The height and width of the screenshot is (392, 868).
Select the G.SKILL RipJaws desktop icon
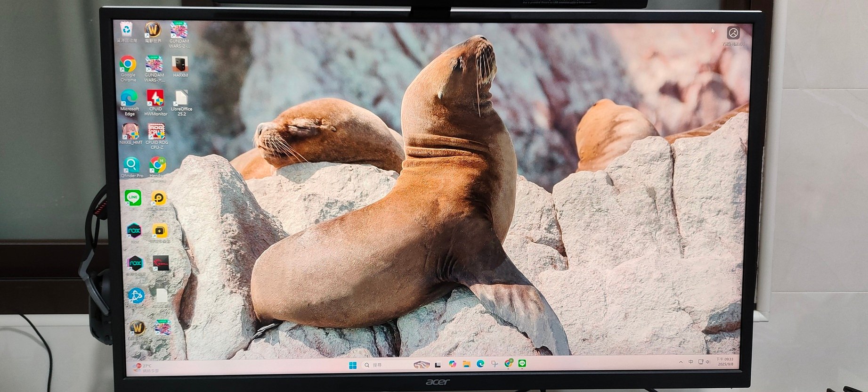tap(161, 268)
